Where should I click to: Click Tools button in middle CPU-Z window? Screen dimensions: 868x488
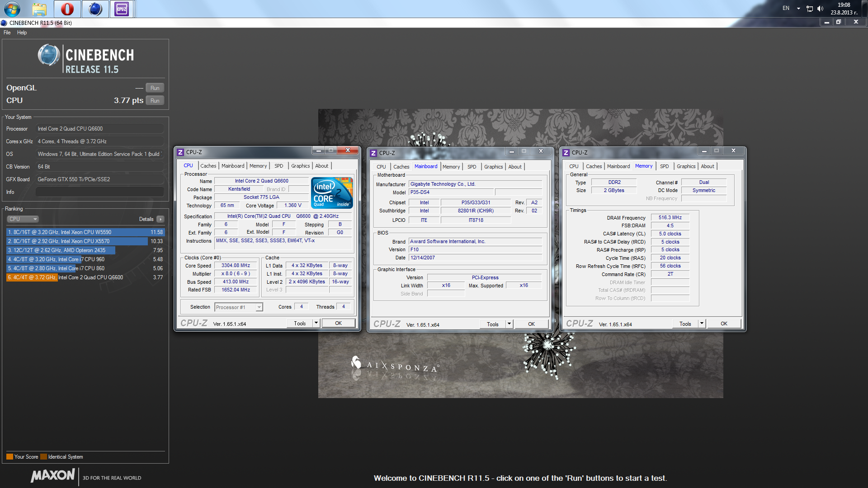pos(493,324)
